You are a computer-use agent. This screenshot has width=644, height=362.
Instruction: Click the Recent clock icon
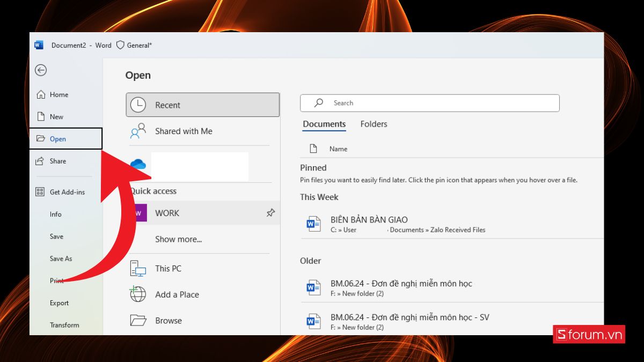pyautogui.click(x=138, y=105)
